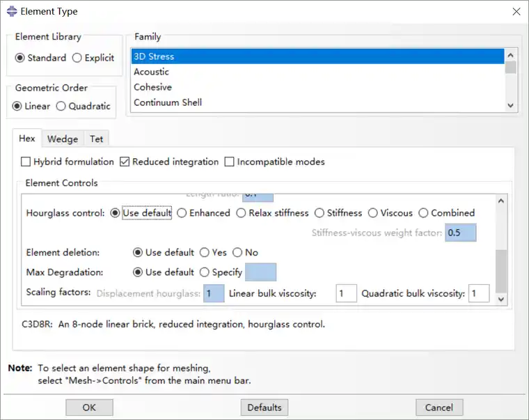Click the Abaqus icon in the title bar
Screen dimensions: 529x420
(11, 11)
